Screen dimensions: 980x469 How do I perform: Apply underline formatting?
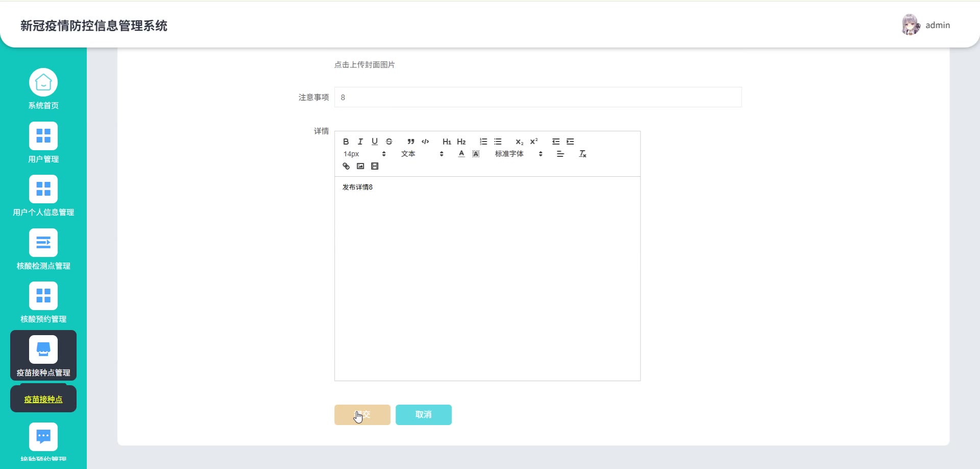pos(375,142)
